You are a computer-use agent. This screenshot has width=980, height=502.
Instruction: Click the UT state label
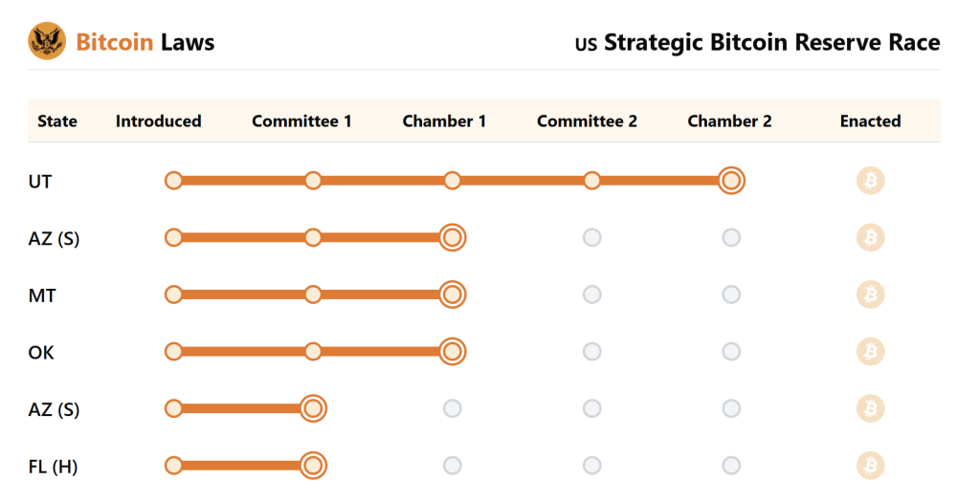click(40, 181)
